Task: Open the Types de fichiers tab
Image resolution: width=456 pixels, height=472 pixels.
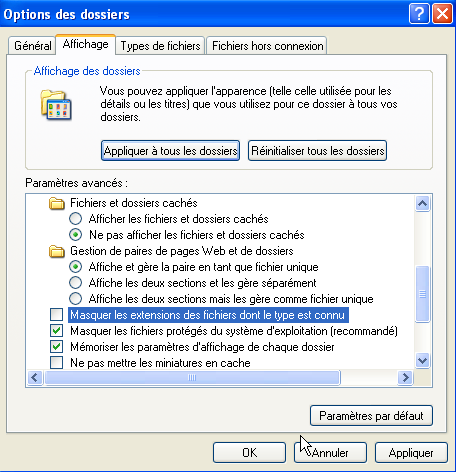Action: coord(160,46)
